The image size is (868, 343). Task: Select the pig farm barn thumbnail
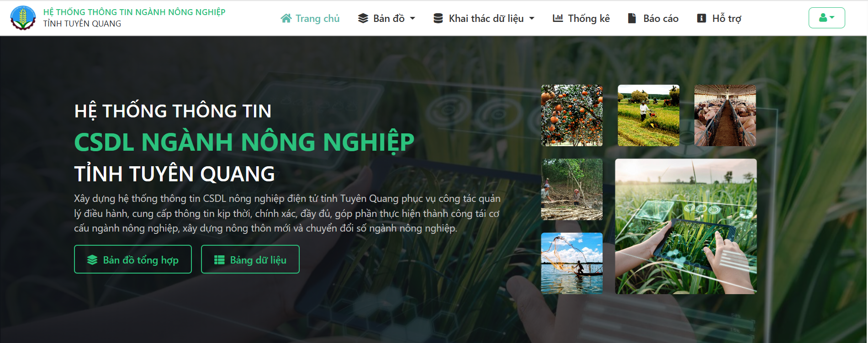point(725,115)
